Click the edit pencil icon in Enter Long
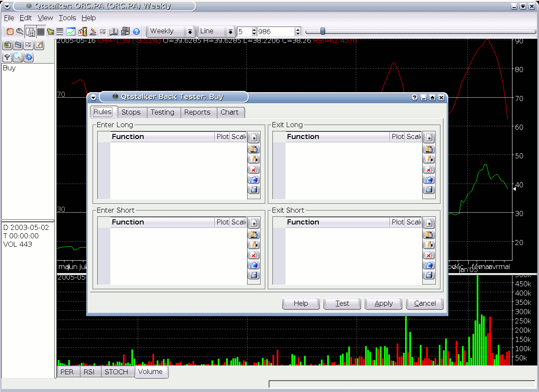539x392 pixels. (x=253, y=159)
